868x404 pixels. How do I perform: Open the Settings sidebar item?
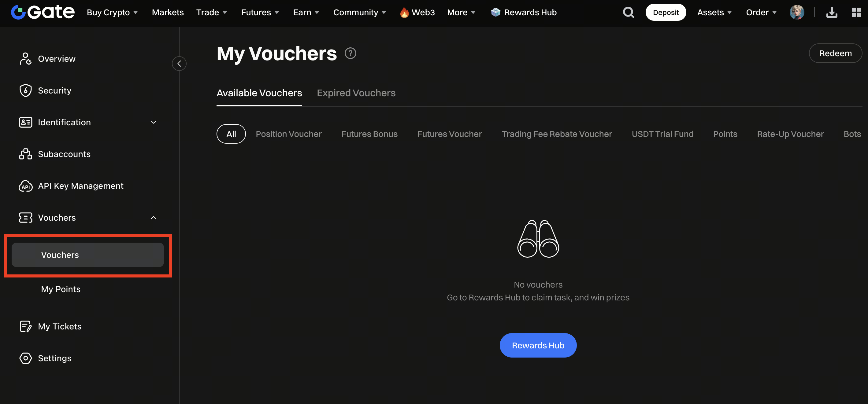tap(54, 358)
